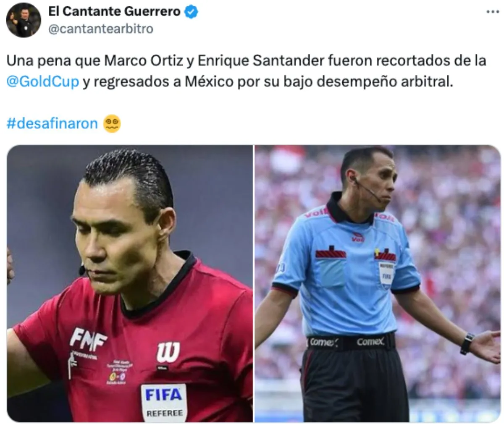Click the blue verified checkmark badge

192,12
